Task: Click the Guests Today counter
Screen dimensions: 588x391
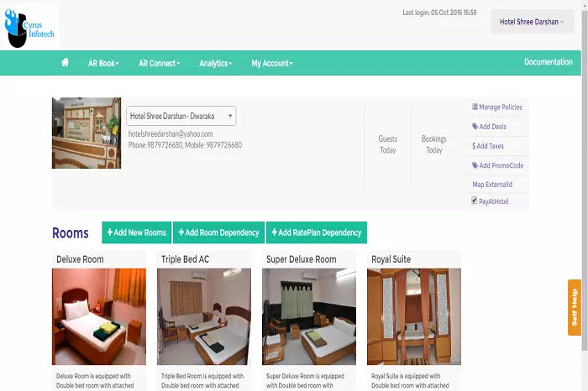Action: (388, 144)
